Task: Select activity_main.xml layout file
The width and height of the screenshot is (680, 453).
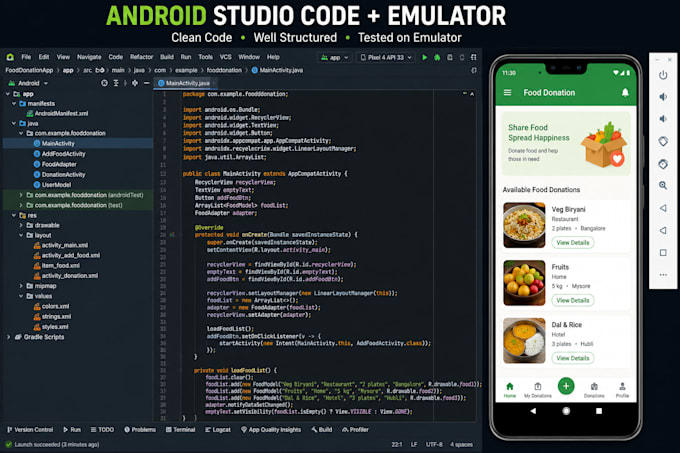Action: (x=65, y=245)
